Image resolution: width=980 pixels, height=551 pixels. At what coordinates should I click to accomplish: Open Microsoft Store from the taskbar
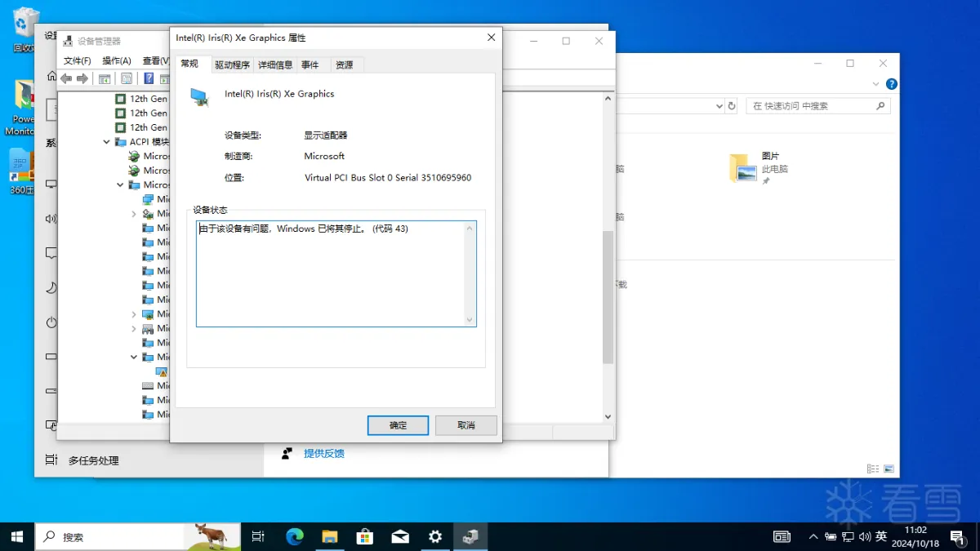(x=365, y=536)
